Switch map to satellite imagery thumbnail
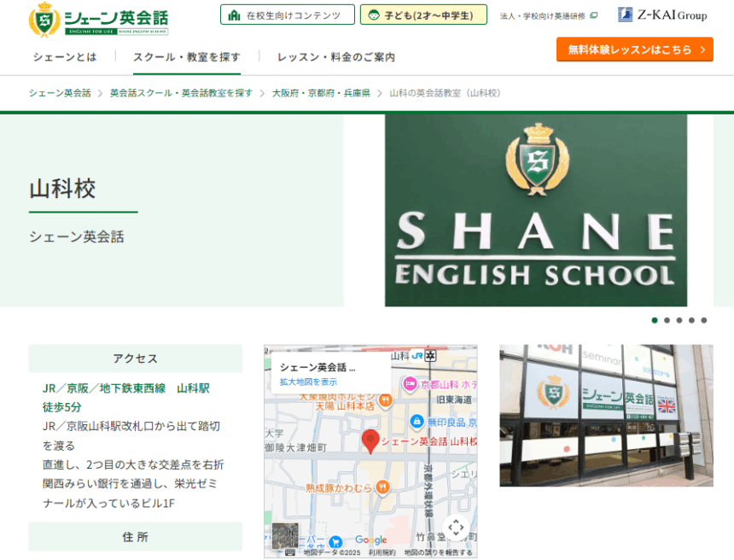Image resolution: width=734 pixels, height=560 pixels. point(285,535)
